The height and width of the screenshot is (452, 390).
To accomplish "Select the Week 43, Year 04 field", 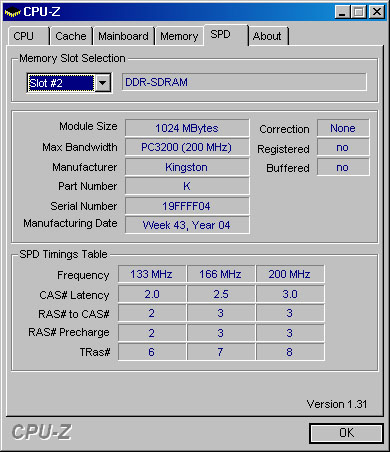I will pyautogui.click(x=187, y=225).
